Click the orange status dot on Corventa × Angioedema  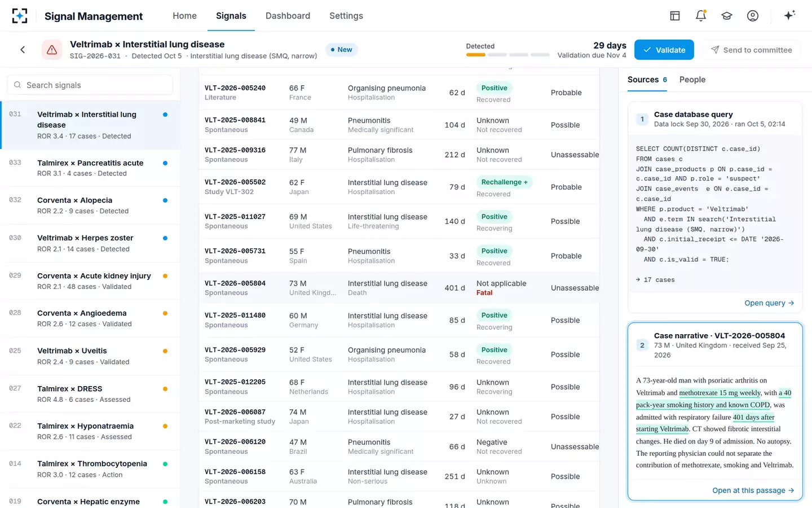tap(165, 313)
